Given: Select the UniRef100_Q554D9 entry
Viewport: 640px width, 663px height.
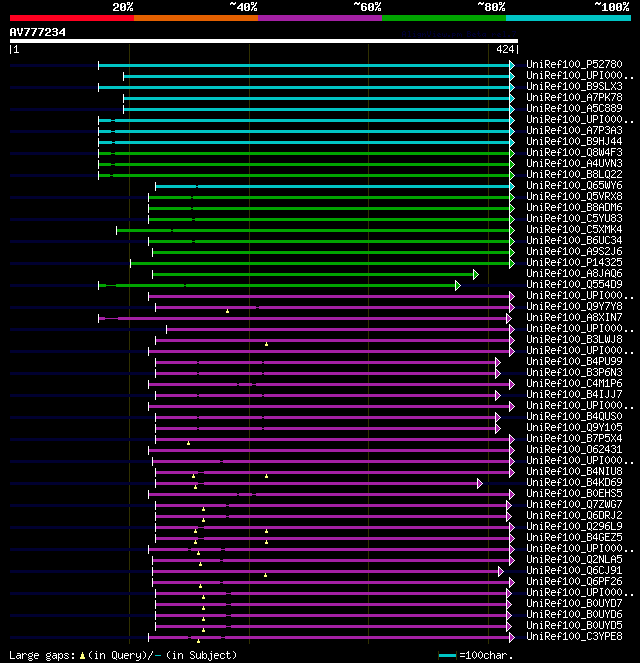Looking at the screenshot, I should 574,284.
